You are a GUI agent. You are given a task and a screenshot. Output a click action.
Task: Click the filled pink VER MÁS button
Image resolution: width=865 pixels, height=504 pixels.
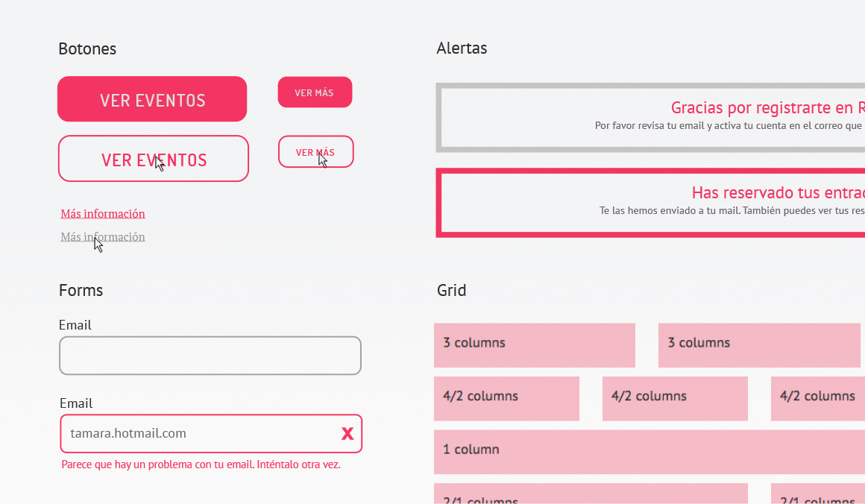pos(315,92)
